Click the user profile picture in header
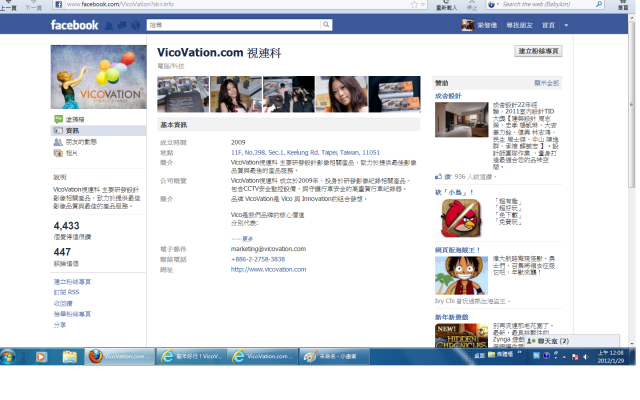This screenshot has height=400, width=640. click(468, 25)
